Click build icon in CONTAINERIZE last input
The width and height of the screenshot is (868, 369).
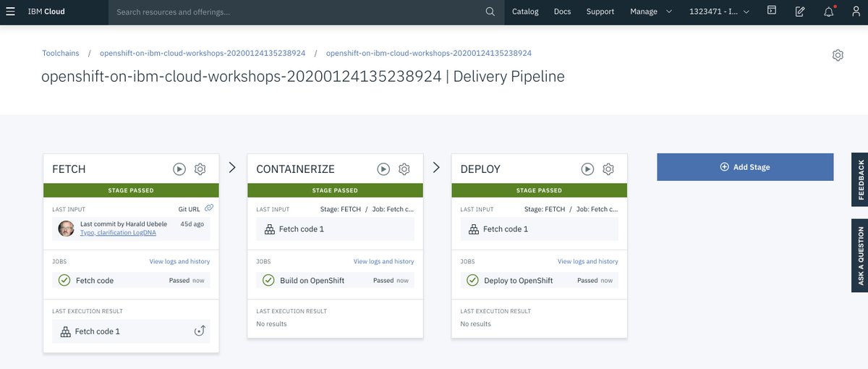(268, 229)
